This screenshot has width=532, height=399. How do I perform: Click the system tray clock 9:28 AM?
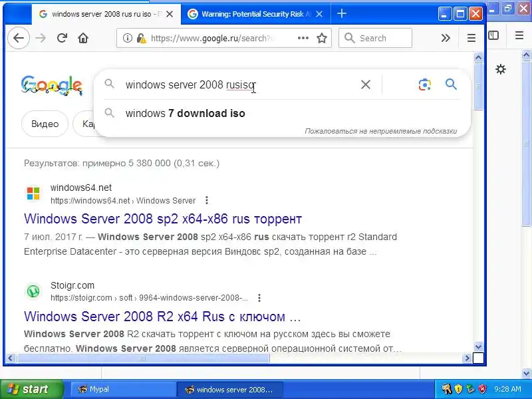[x=507, y=389]
